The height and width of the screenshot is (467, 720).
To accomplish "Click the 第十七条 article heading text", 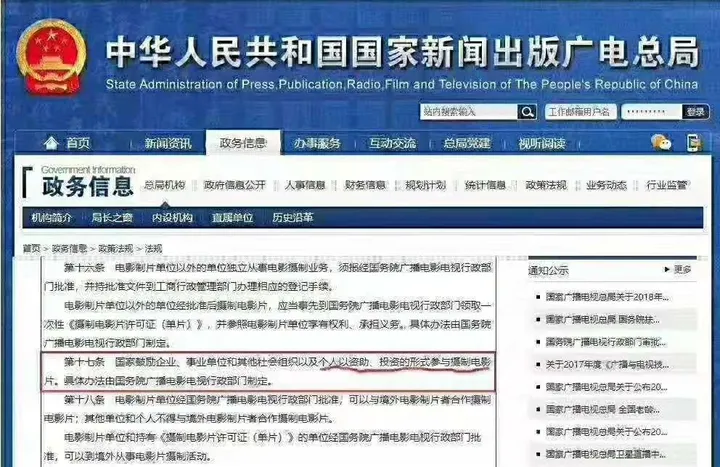I will pos(84,362).
